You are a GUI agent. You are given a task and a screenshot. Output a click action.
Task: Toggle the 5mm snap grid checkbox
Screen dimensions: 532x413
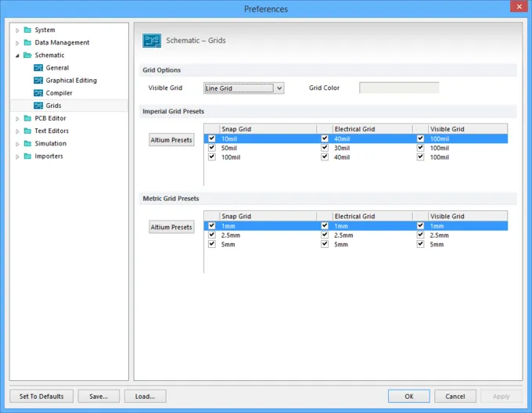click(212, 244)
